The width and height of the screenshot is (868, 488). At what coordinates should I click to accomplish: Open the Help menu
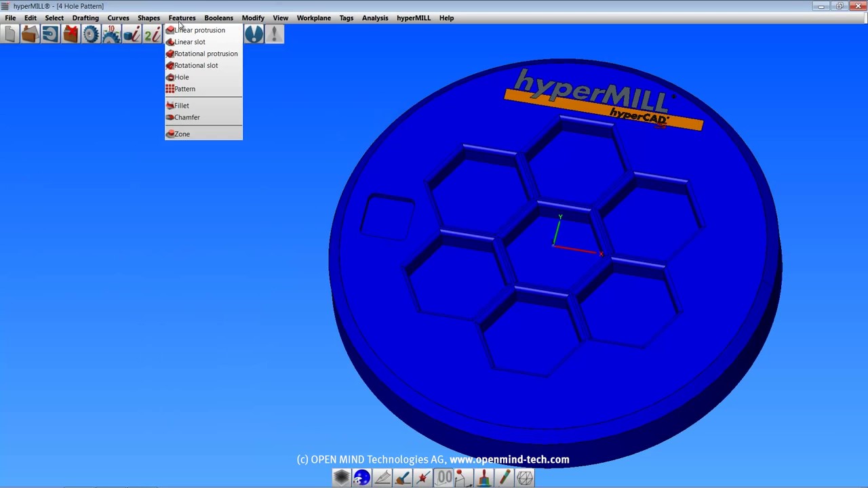[446, 18]
